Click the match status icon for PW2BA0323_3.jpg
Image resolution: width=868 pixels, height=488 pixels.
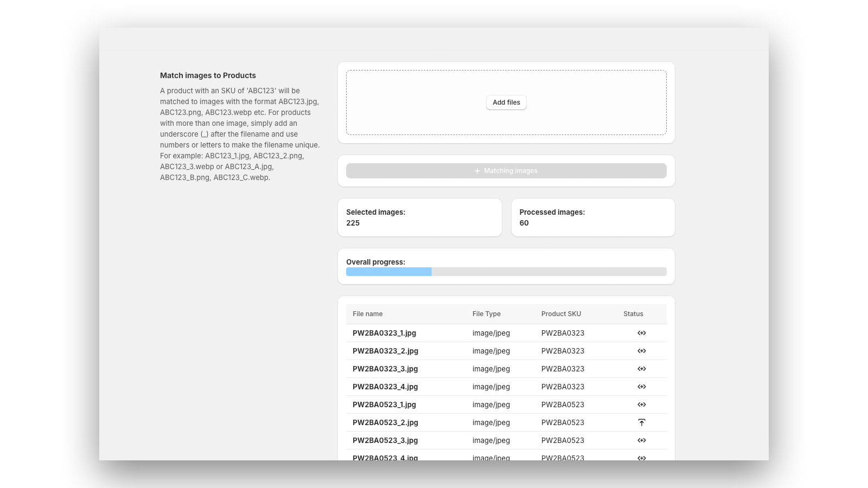(642, 368)
